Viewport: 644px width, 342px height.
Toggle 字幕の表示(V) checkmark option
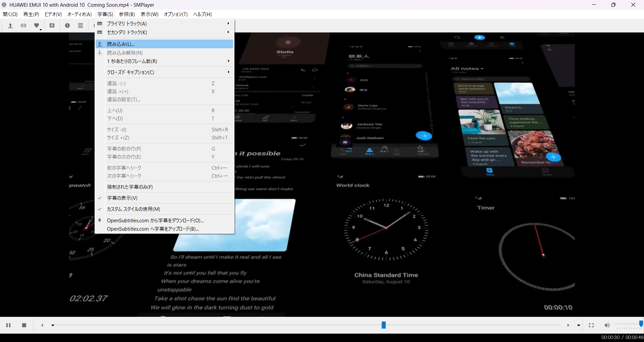coord(122,198)
